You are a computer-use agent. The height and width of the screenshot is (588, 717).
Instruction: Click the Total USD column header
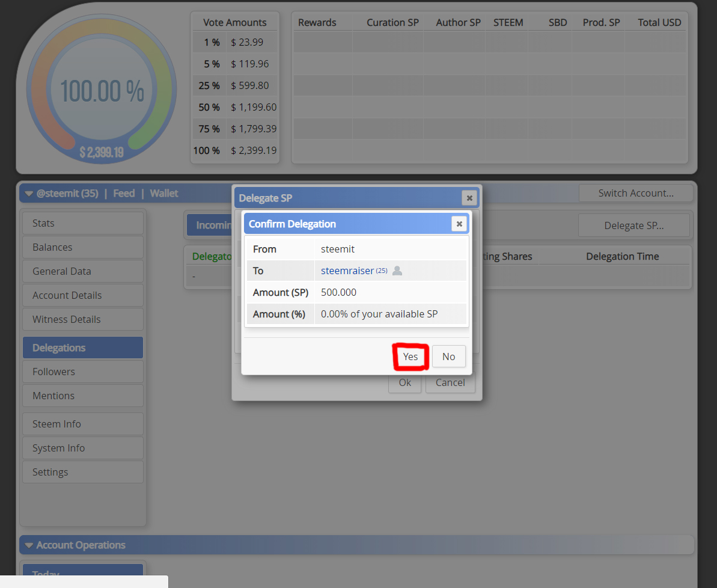pos(659,22)
